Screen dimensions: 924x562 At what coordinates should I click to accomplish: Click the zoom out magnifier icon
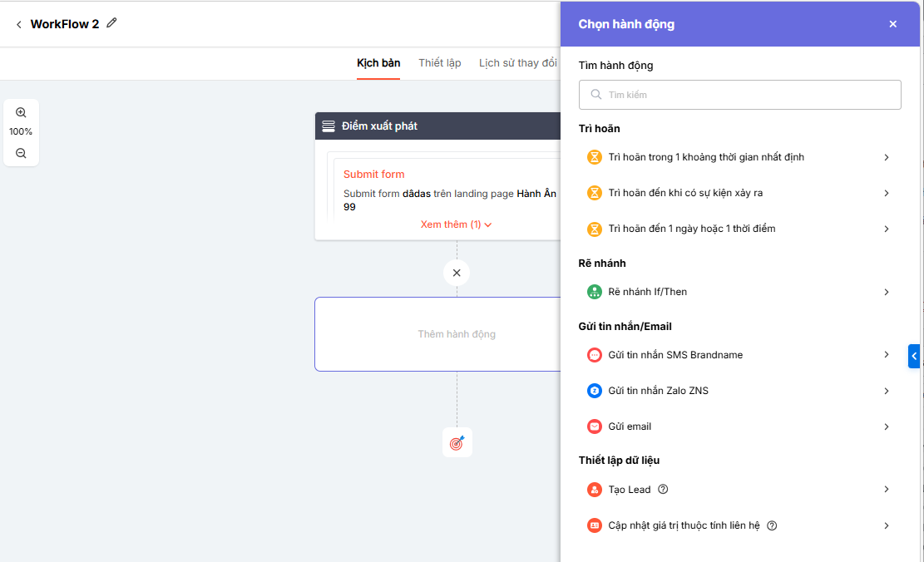(22, 153)
